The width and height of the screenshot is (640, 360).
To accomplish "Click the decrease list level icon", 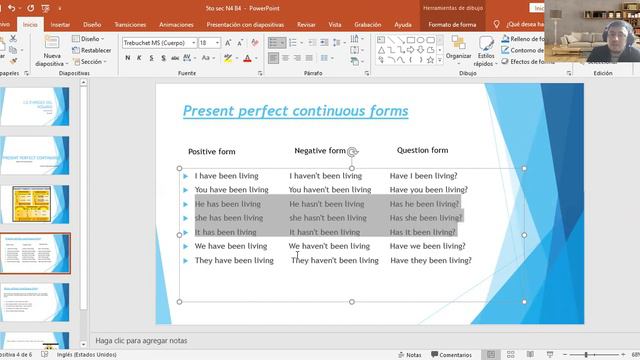I will (x=312, y=42).
